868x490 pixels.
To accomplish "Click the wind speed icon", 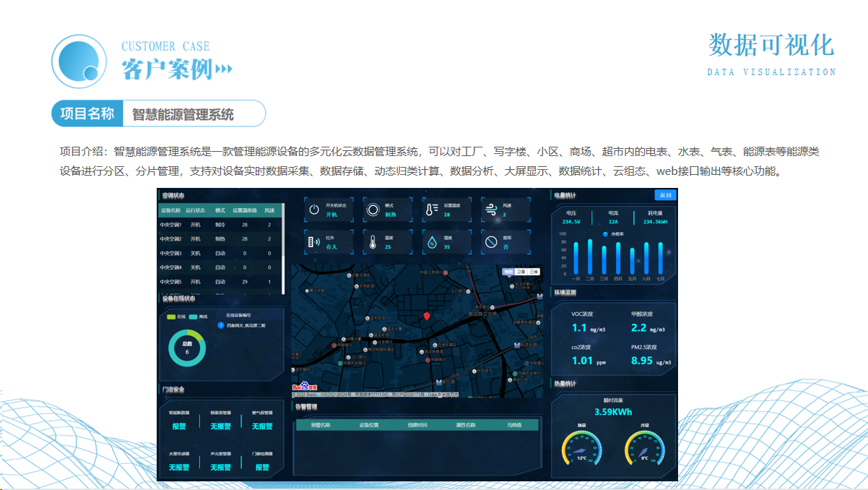I will [x=491, y=210].
